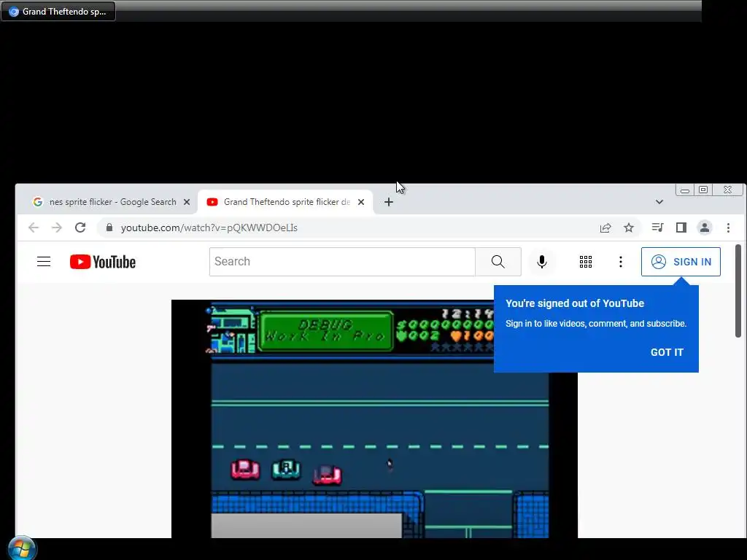Share this page using the share icon
Viewport: 747px width, 560px height.
[605, 227]
